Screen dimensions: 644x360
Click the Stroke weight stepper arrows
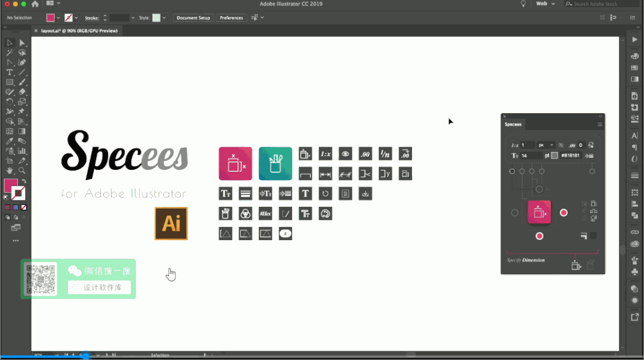(x=105, y=18)
